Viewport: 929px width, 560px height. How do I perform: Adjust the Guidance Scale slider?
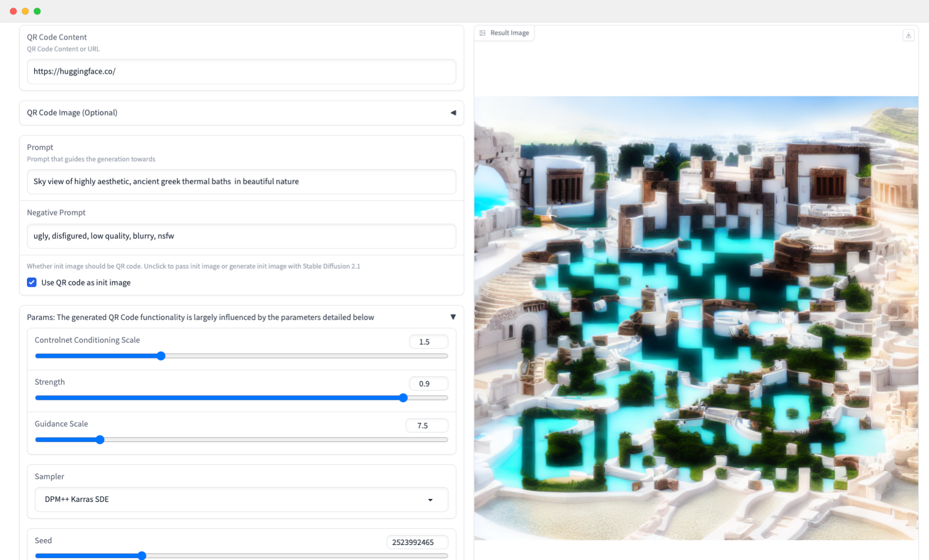(241, 440)
